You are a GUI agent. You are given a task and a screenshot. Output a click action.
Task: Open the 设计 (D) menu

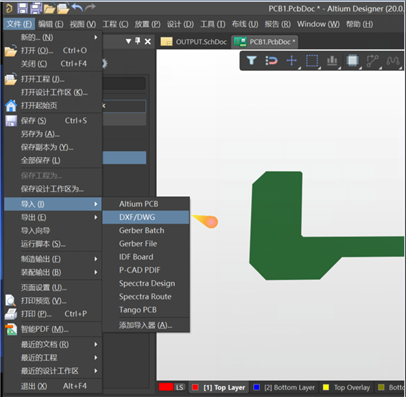[x=180, y=24]
